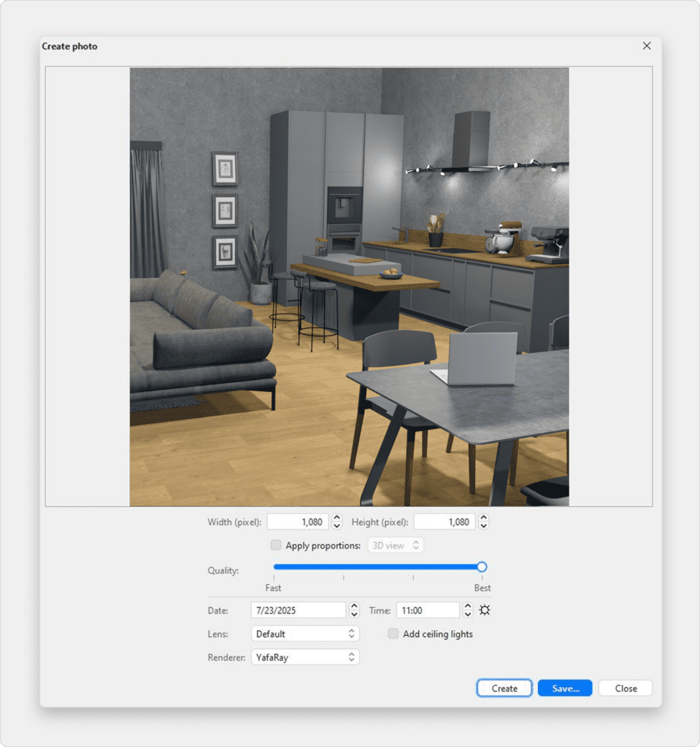The height and width of the screenshot is (747, 700).
Task: Decrease height using the stepper down arrow
Action: (483, 526)
